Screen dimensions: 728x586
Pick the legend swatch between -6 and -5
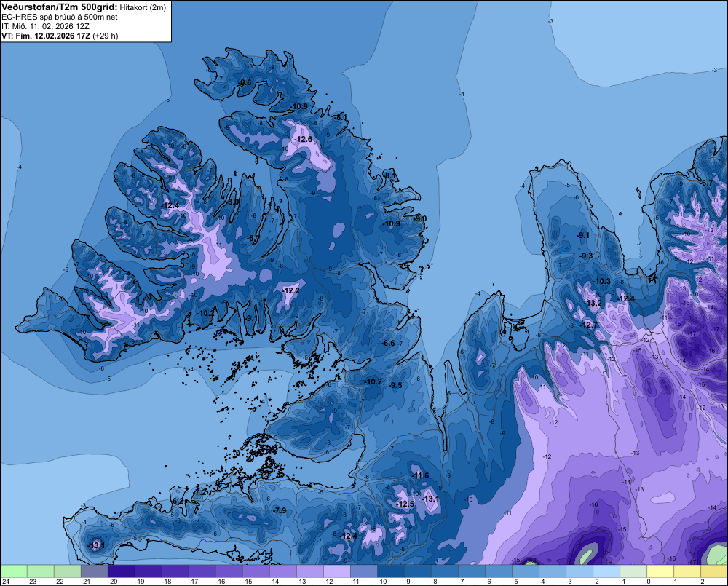[x=499, y=571]
